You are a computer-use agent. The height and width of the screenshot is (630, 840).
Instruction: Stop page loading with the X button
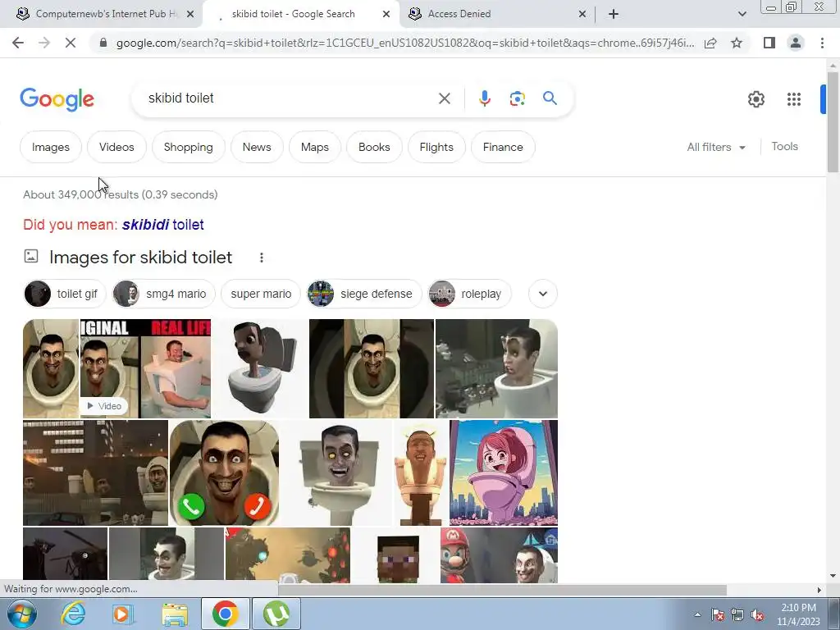(x=71, y=43)
